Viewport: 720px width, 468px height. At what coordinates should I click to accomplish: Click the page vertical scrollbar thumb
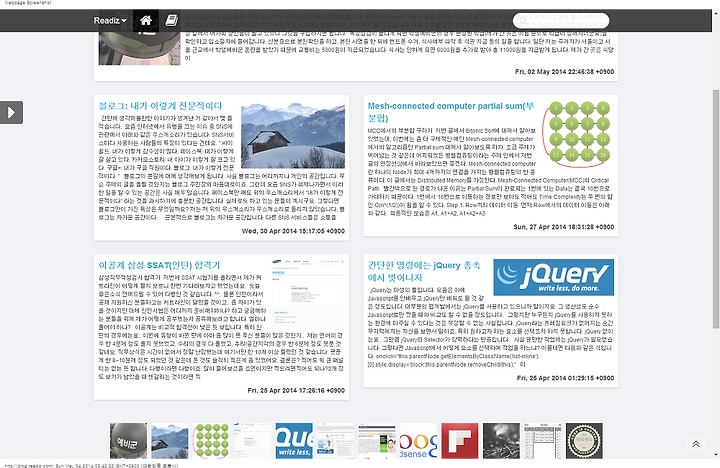[x=716, y=209]
